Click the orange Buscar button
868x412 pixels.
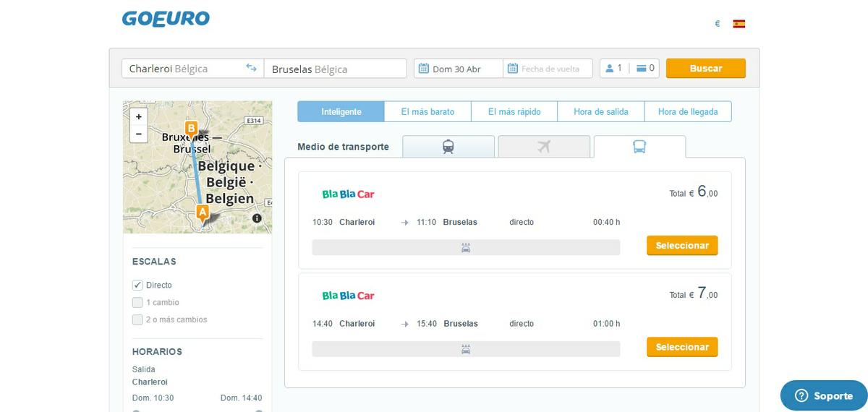click(705, 69)
